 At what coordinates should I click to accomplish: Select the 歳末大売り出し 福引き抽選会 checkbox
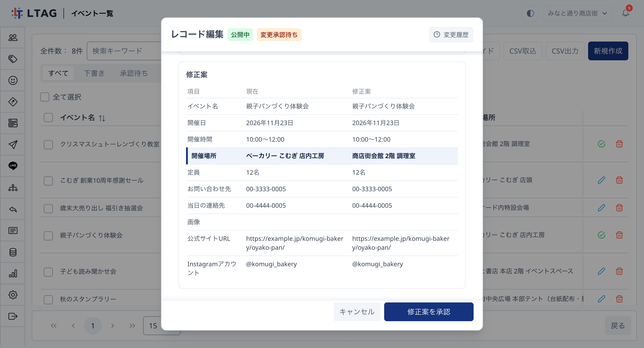tap(48, 208)
